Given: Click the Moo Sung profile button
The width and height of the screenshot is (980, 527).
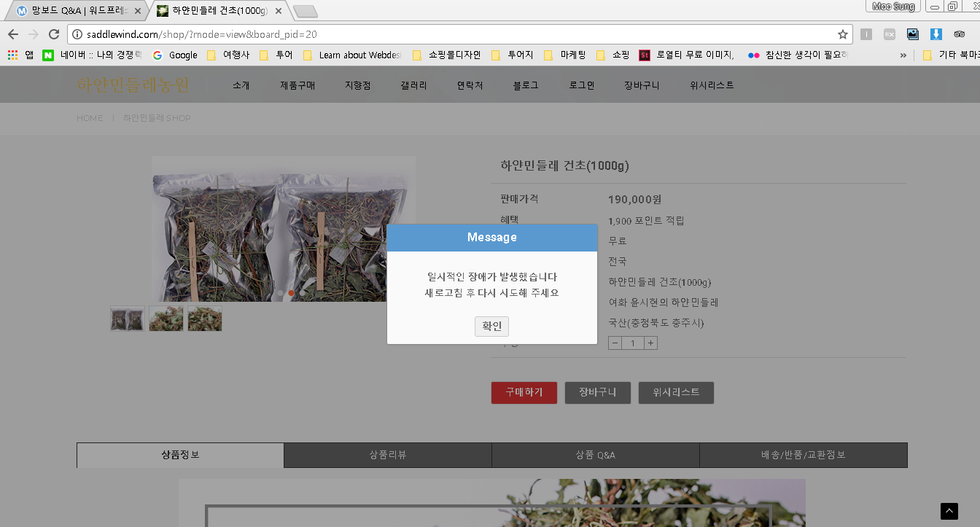Looking at the screenshot, I should 894,7.
